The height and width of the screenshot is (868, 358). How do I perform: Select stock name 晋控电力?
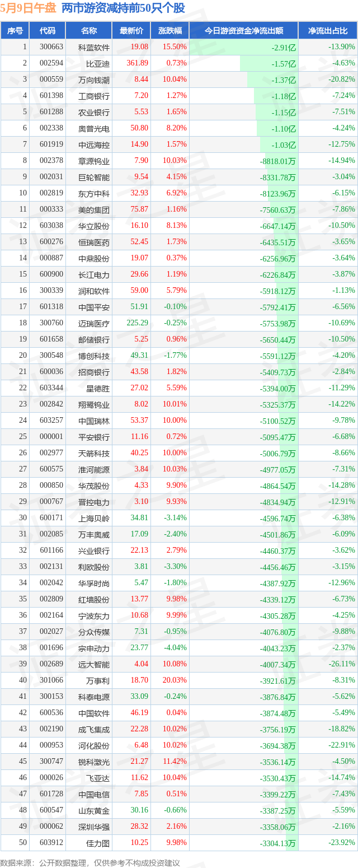(x=94, y=502)
